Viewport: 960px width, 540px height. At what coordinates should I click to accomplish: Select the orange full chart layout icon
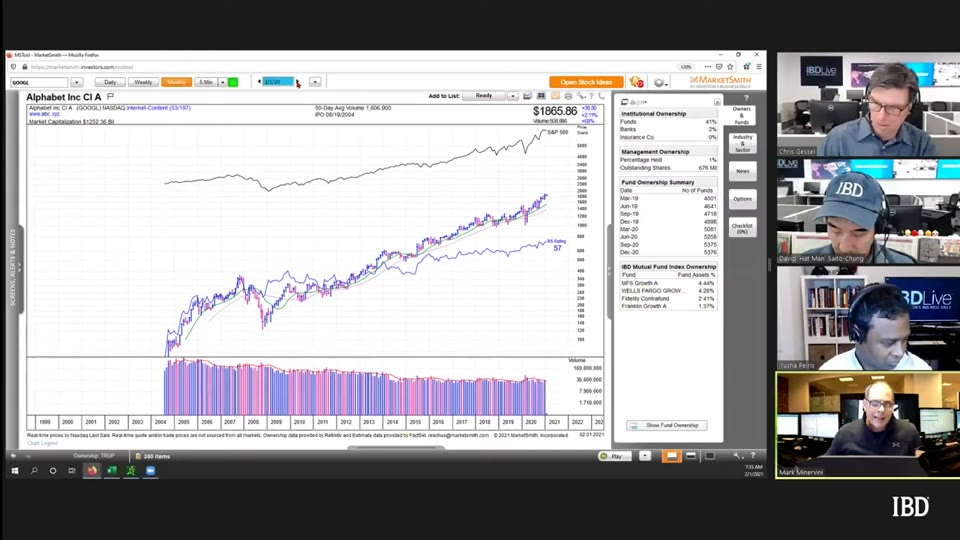point(672,456)
